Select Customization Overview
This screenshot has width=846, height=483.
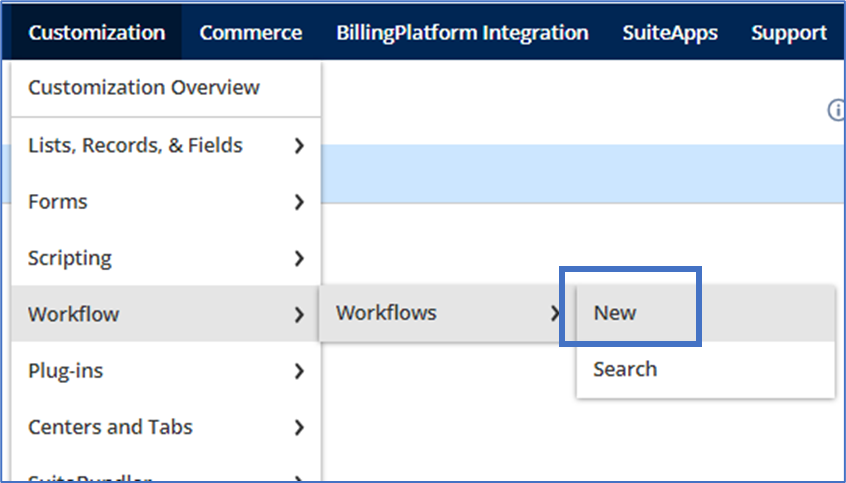point(166,87)
